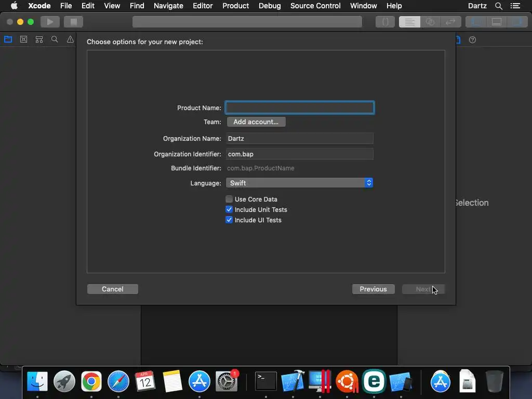The width and height of the screenshot is (532, 399).
Task: Open the Editor menu
Action: coord(203,6)
